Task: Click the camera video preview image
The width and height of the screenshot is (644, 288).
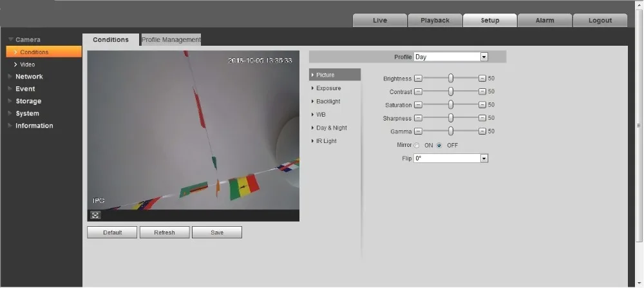Action: click(193, 130)
